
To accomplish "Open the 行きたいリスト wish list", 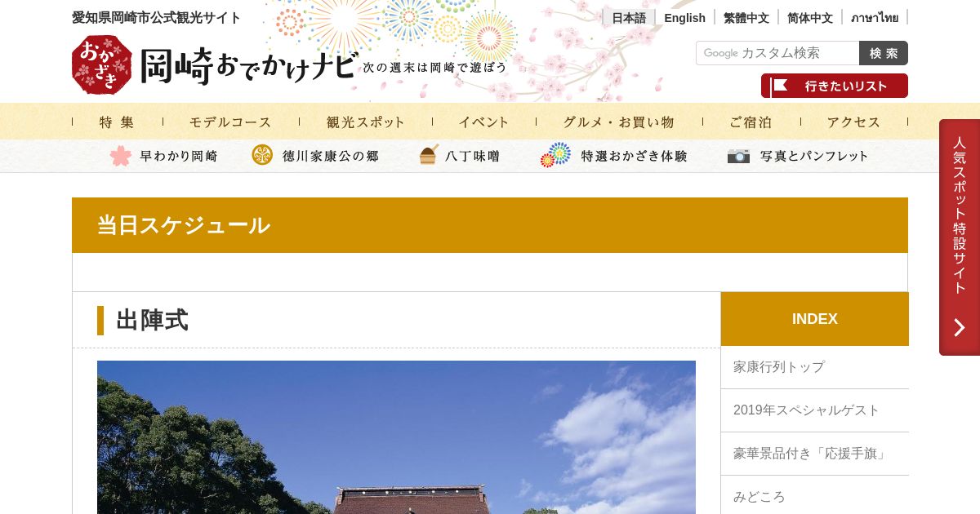I will pos(835,86).
